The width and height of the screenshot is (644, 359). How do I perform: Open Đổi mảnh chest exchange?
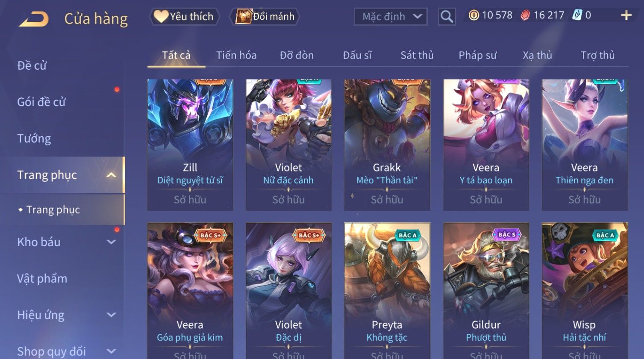(265, 17)
